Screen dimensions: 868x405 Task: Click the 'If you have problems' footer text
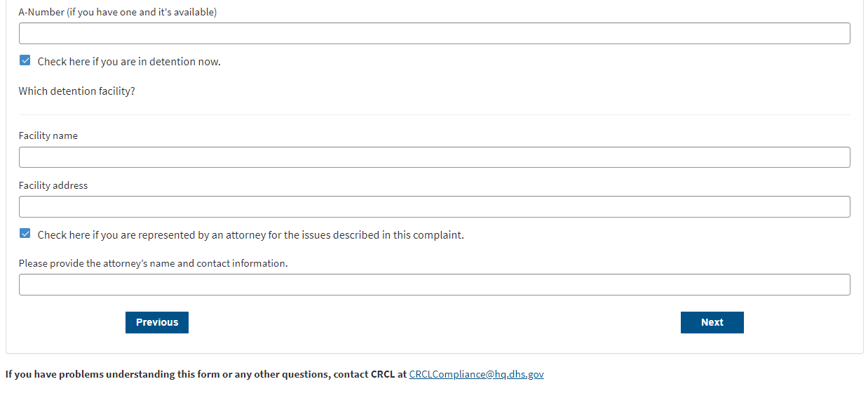203,374
